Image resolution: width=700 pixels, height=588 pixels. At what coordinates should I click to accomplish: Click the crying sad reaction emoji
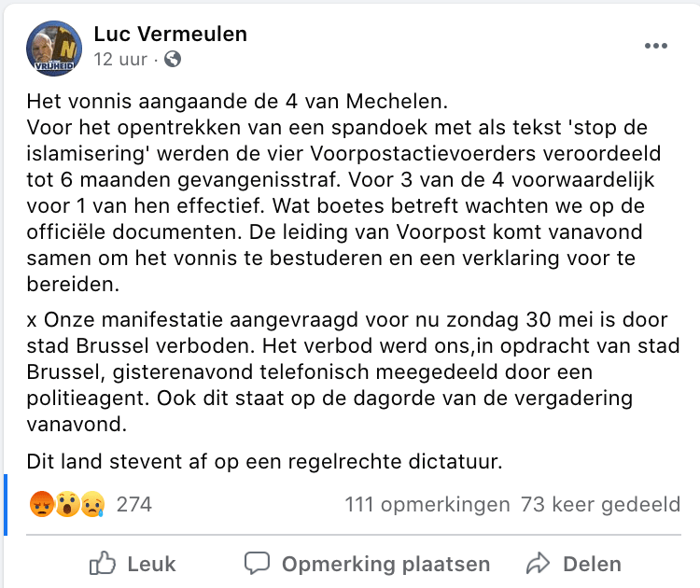[91, 505]
